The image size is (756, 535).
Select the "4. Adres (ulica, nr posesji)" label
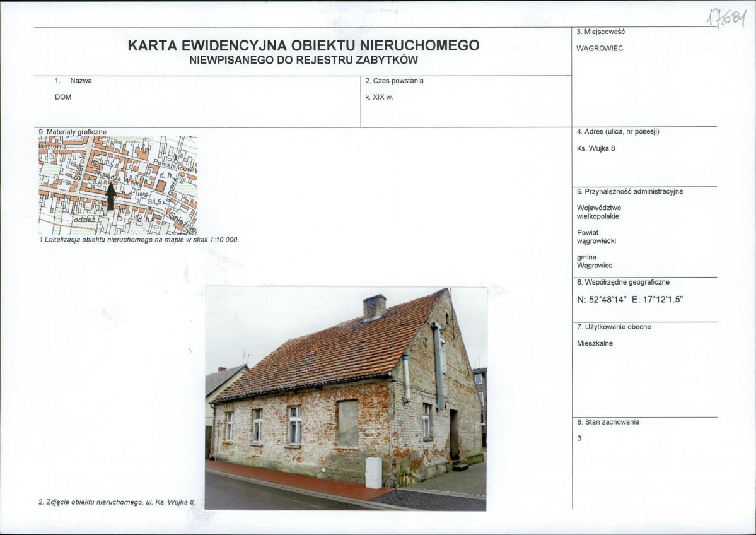618,132
